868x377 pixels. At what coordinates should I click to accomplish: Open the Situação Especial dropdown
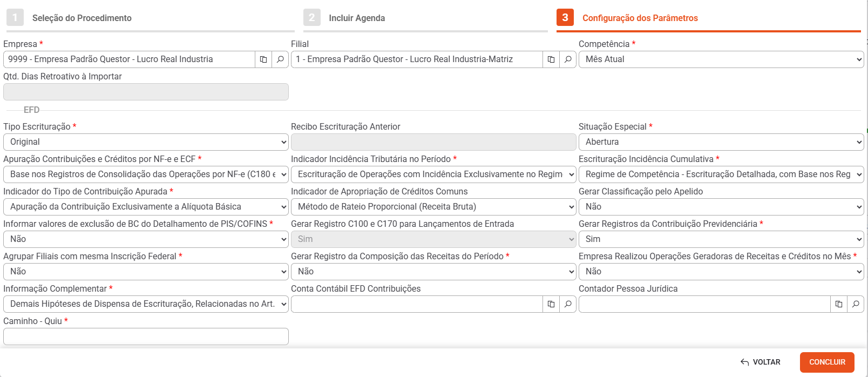[721, 142]
